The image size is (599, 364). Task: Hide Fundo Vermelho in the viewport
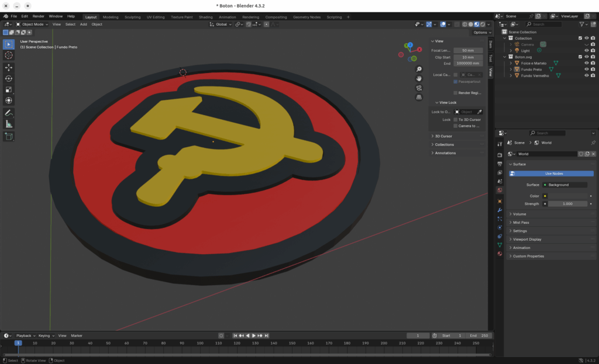[x=586, y=75]
